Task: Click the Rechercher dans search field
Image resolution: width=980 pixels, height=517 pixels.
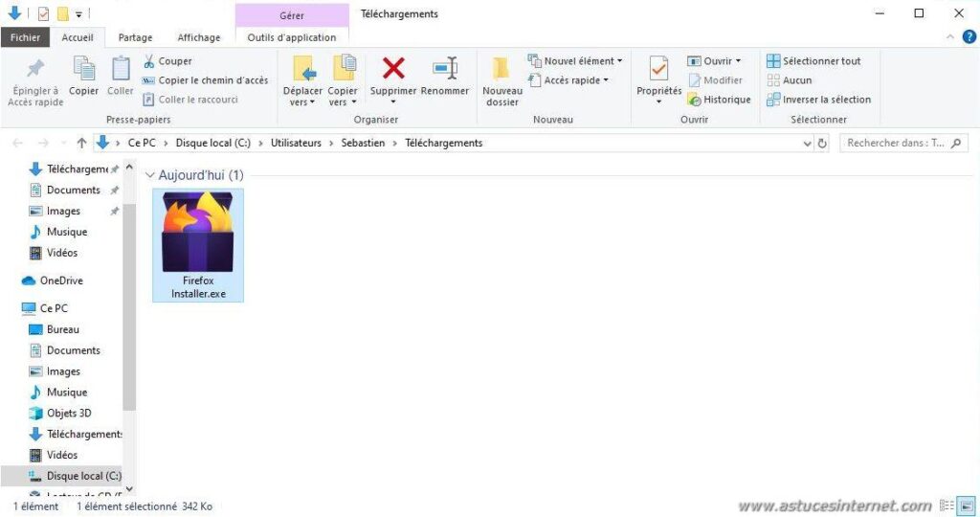Action: (x=903, y=144)
